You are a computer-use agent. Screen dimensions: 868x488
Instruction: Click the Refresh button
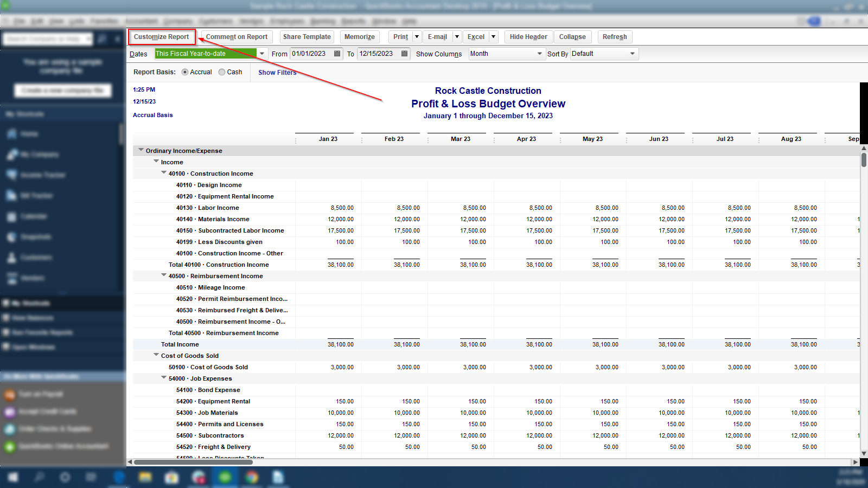pos(615,37)
